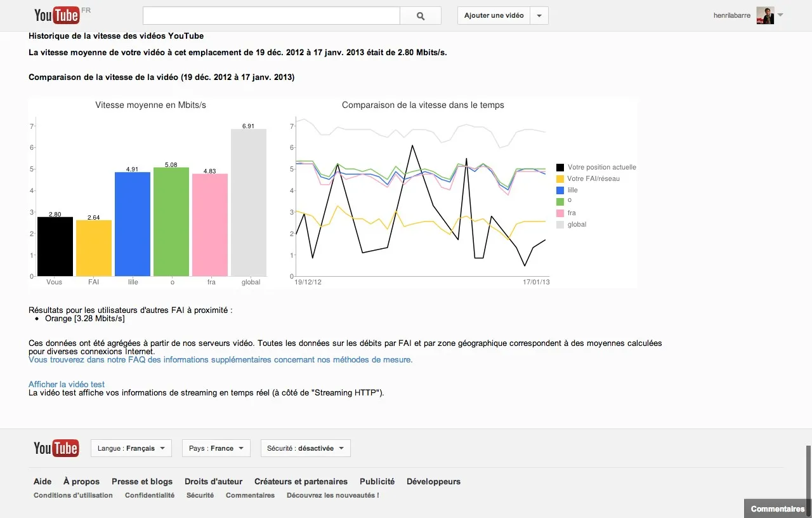Open the Droits d'auteur footer link
This screenshot has width=812, height=518.
[214, 482]
